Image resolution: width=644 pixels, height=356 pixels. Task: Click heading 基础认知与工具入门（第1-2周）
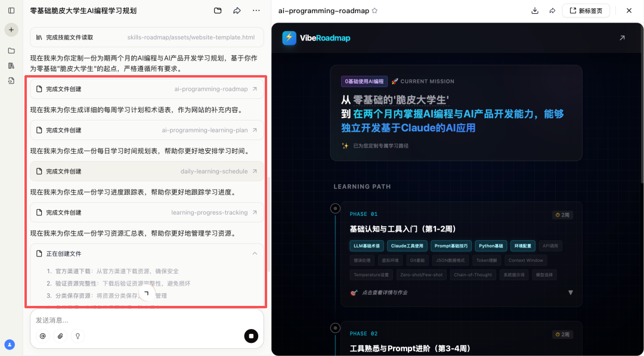pos(403,229)
